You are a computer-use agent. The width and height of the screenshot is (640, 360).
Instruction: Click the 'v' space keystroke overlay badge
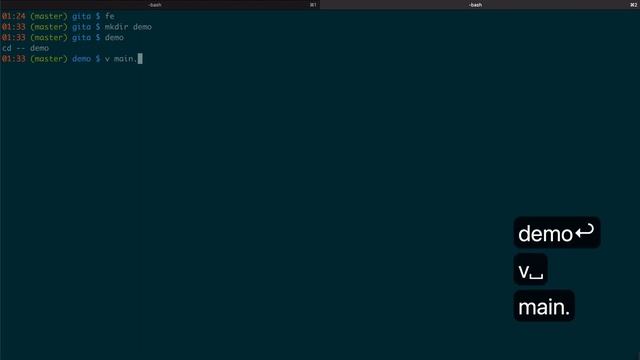point(530,269)
